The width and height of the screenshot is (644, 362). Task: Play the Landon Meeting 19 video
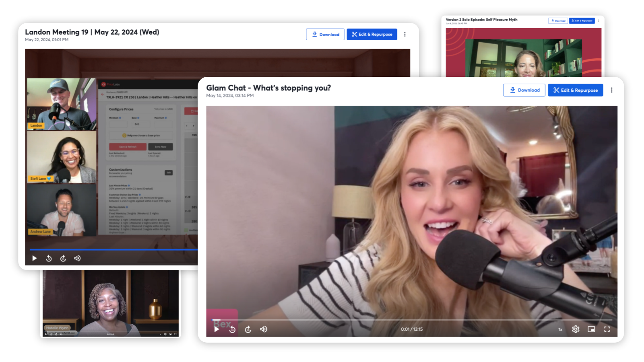[x=35, y=258]
